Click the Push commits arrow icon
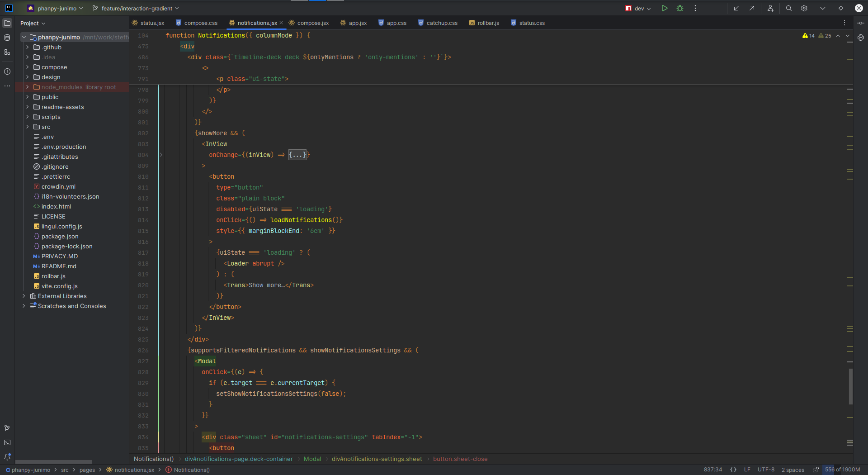868x475 pixels. pyautogui.click(x=752, y=8)
